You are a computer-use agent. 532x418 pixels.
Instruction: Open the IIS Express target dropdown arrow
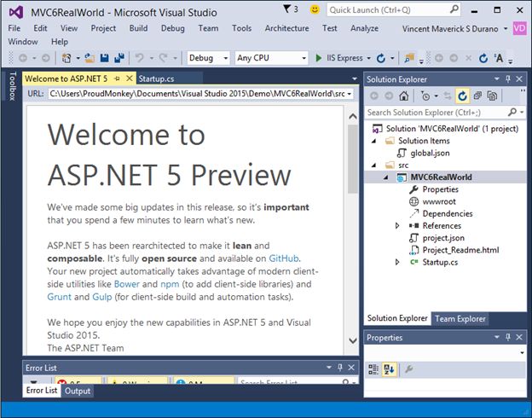368,58
